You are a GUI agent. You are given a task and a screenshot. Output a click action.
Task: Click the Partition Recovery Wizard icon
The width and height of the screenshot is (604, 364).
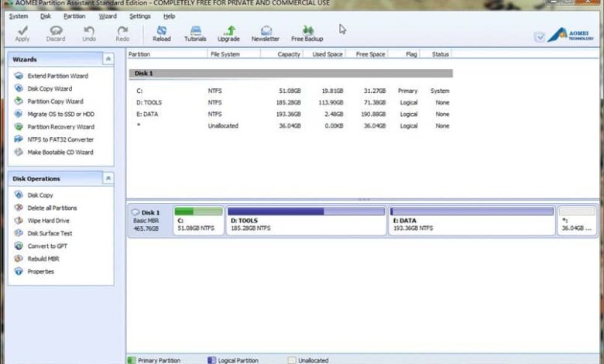click(x=19, y=126)
